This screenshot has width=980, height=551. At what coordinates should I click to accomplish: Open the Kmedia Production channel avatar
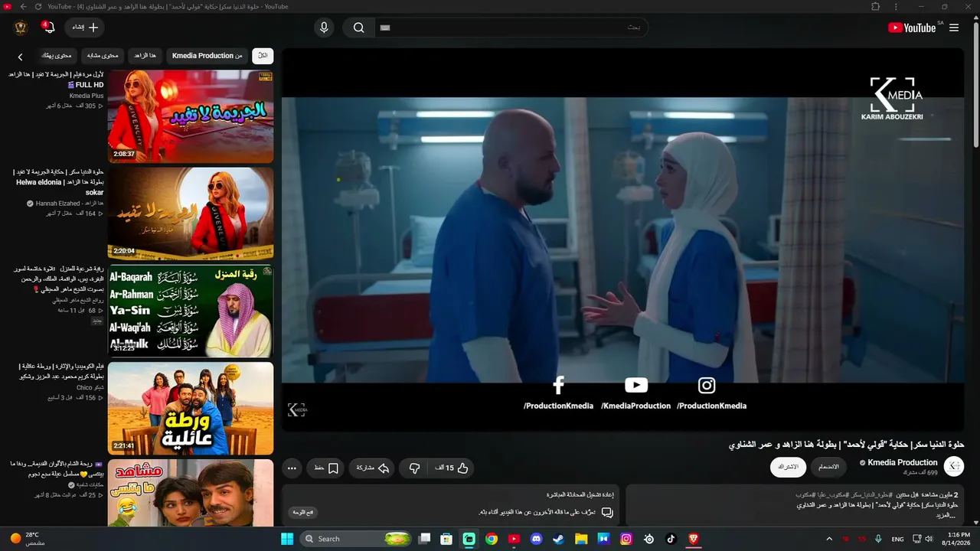click(954, 467)
